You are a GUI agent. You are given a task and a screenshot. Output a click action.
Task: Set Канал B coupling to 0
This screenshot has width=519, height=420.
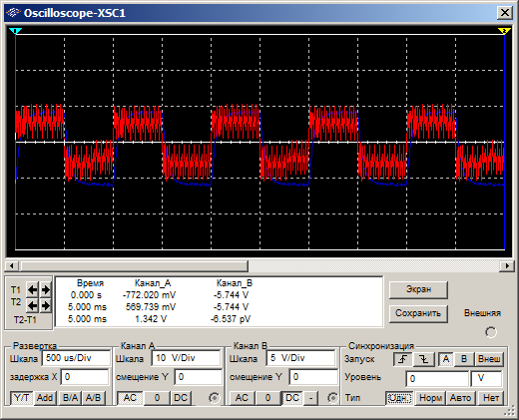(267, 398)
